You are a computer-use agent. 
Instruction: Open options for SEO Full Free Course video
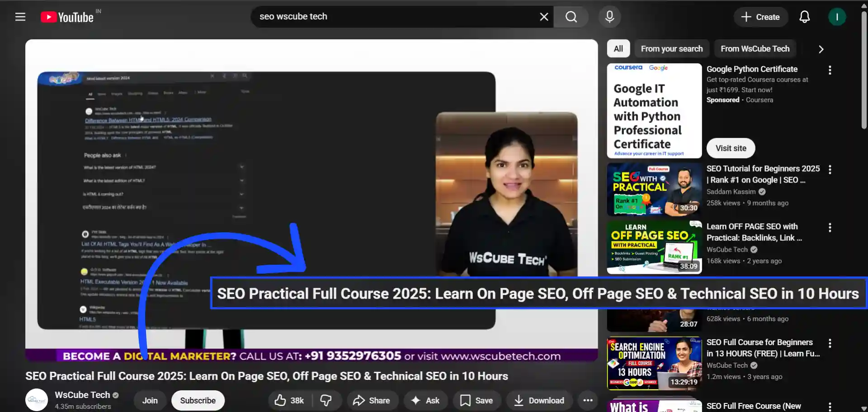point(830,407)
